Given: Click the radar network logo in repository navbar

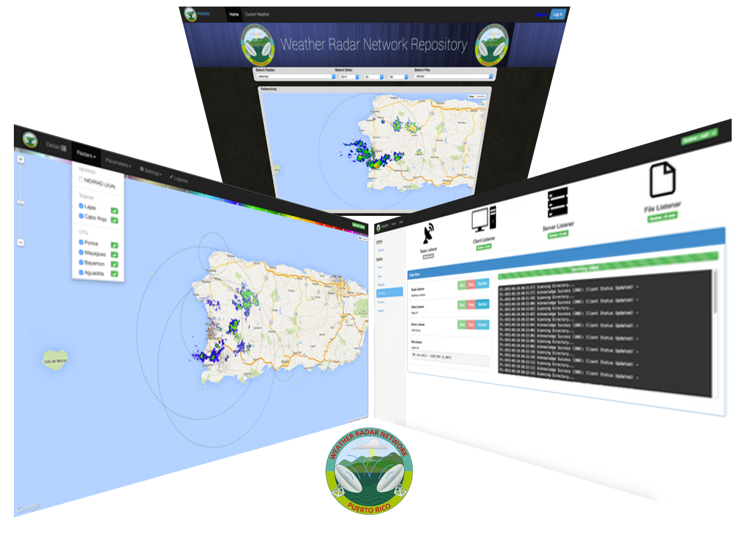Looking at the screenshot, I should (191, 15).
